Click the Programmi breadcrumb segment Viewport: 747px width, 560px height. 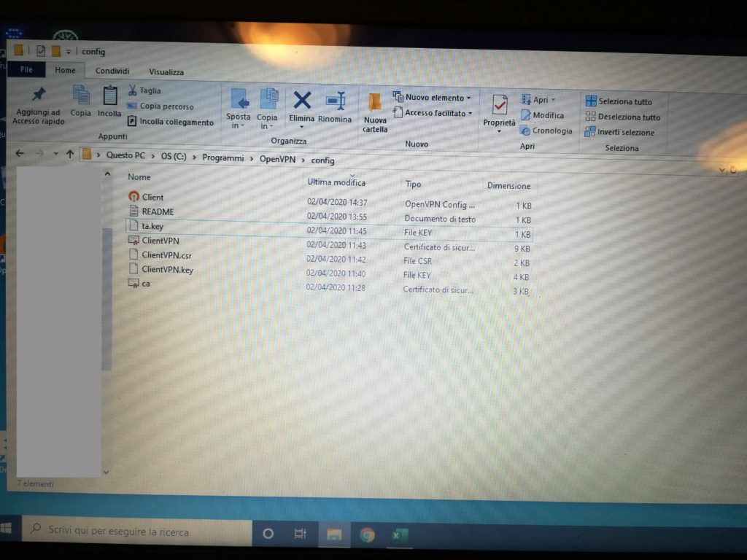tap(223, 157)
